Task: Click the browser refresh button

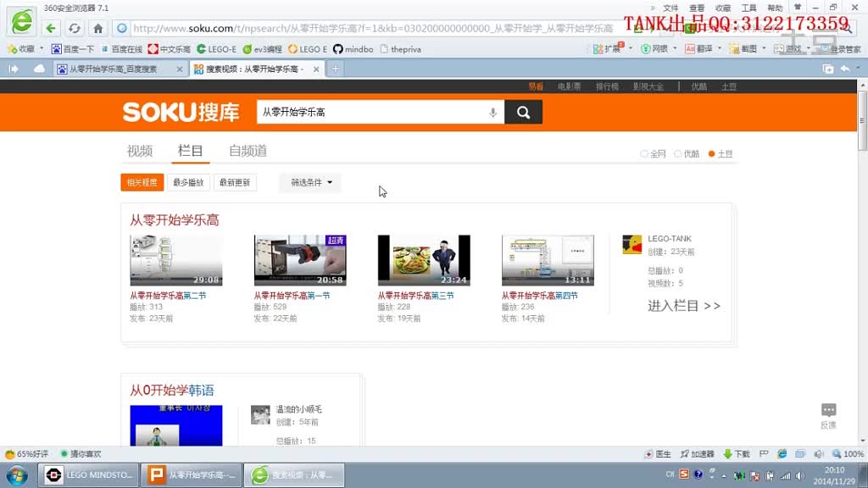Action: tap(75, 28)
